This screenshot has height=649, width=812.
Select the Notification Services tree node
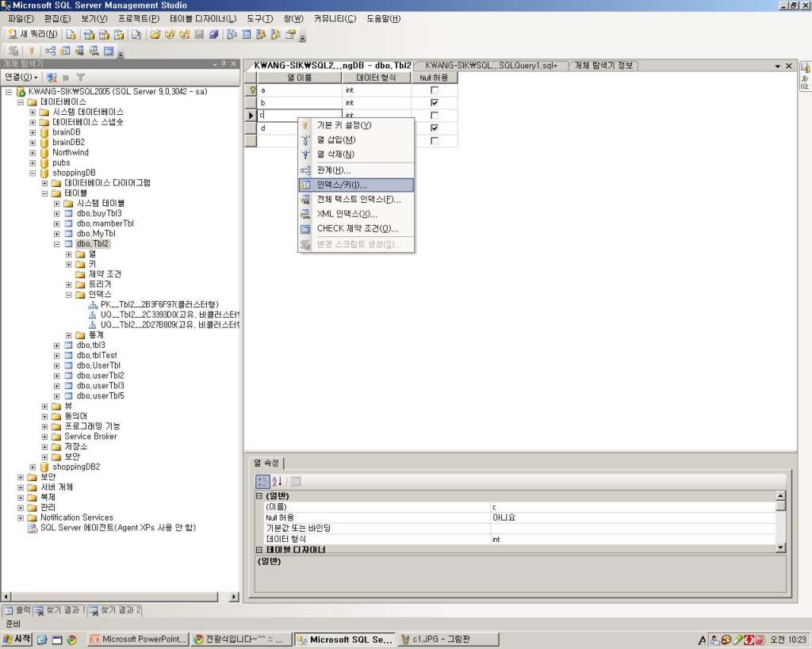[77, 517]
